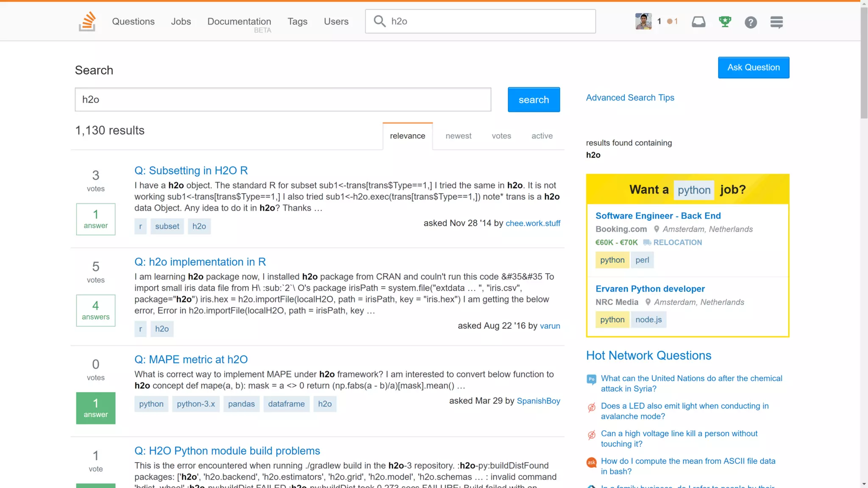Screen dimensions: 868x488
Task: Click the page vertical scrollbar down arrow
Action: point(864,484)
